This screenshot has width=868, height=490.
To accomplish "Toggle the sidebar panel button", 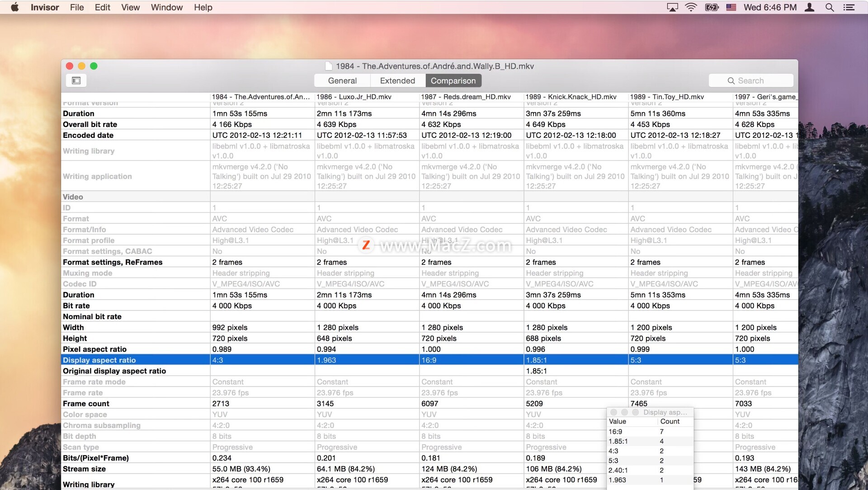I will [76, 80].
